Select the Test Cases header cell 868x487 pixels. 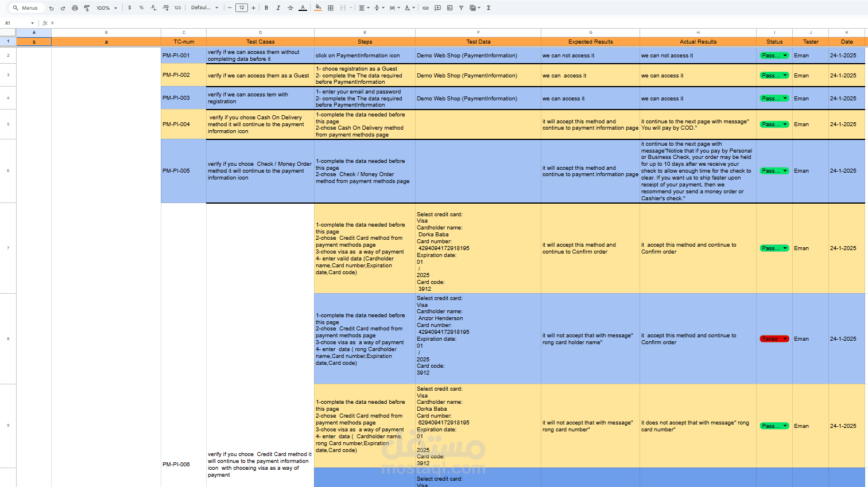pyautogui.click(x=260, y=42)
